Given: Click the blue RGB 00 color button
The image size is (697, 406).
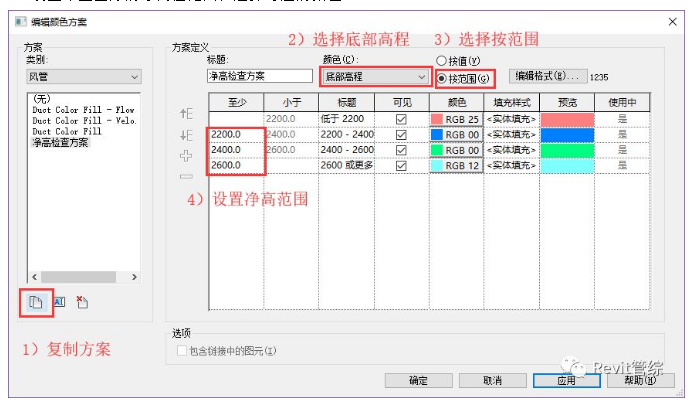Looking at the screenshot, I should (456, 135).
